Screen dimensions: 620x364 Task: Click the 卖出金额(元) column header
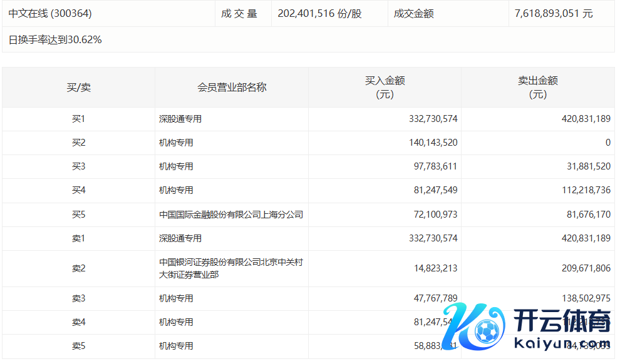[x=537, y=88]
